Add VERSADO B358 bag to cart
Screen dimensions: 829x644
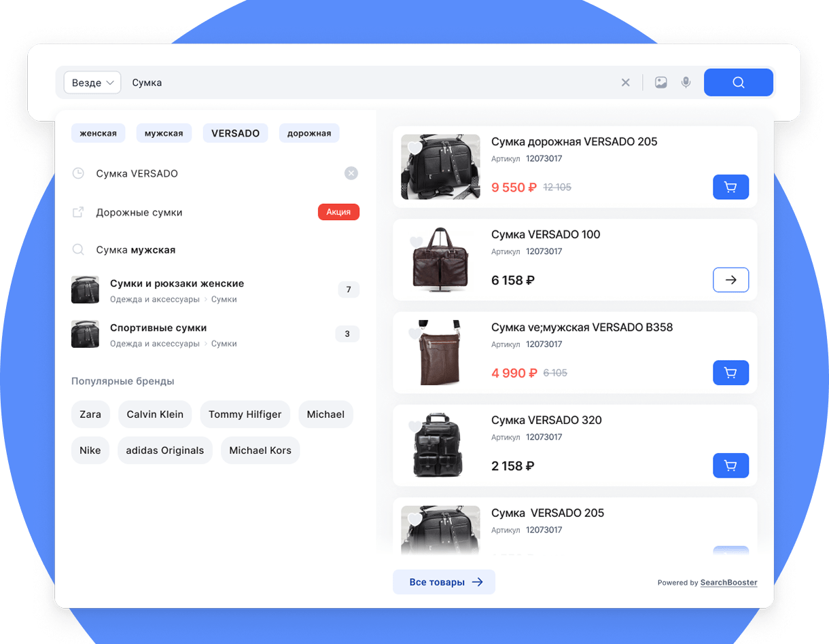730,373
